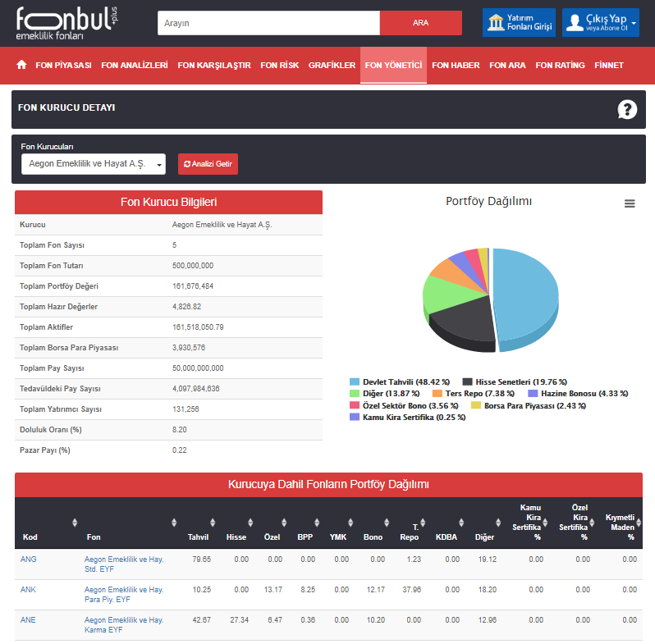Click the fonbul emeklilik fonları logo

(x=66, y=24)
